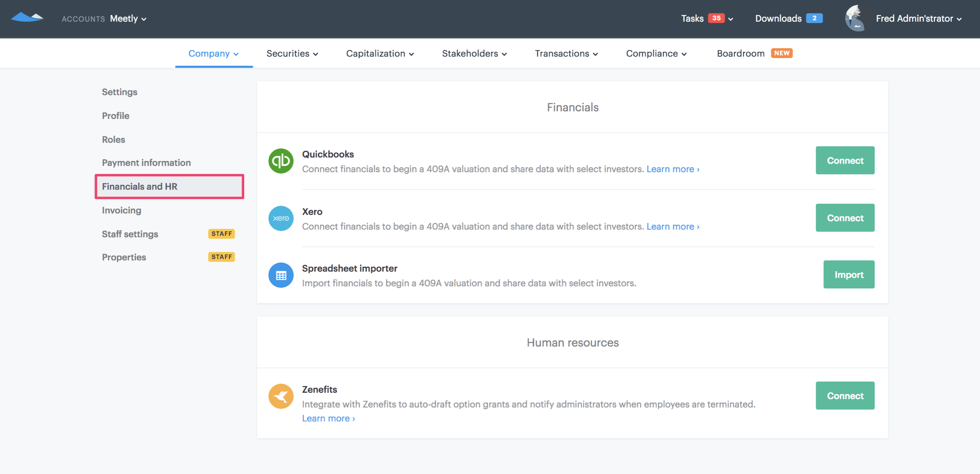Click the Zenefits orange bird icon
Screen dimensions: 980x474
pyautogui.click(x=281, y=396)
